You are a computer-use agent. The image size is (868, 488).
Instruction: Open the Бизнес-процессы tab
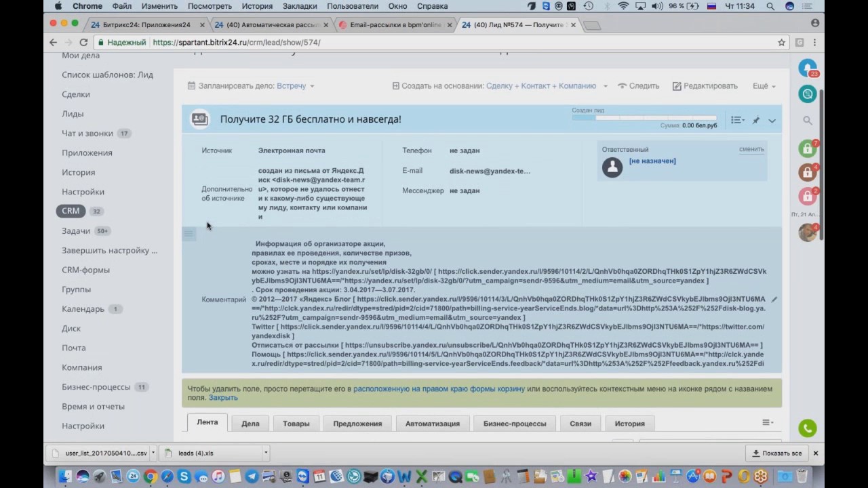tap(515, 423)
